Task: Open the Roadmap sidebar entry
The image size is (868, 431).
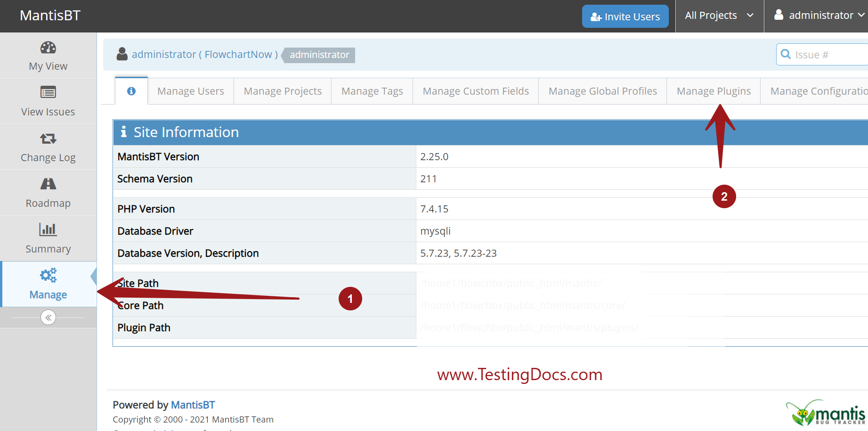Action: point(48,203)
